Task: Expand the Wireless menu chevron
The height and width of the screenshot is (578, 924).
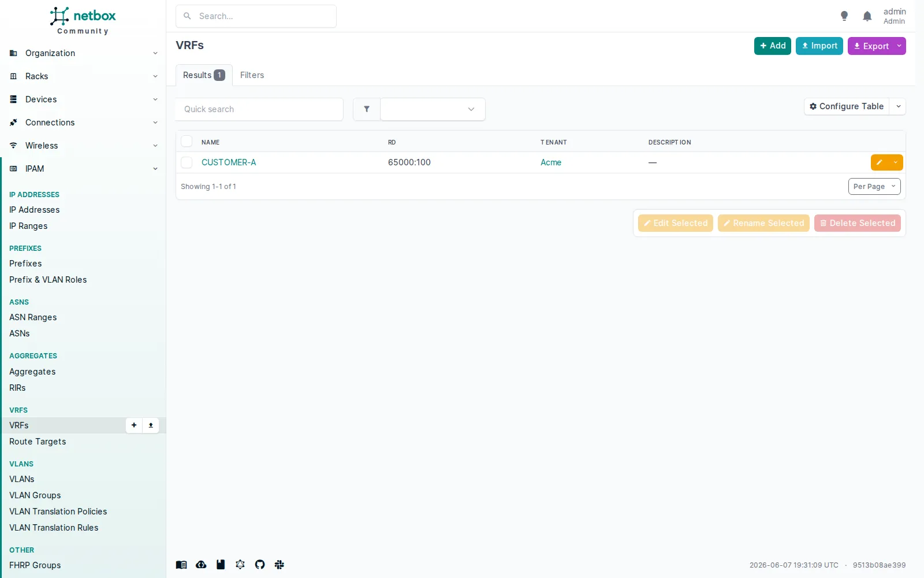Action: tap(155, 146)
